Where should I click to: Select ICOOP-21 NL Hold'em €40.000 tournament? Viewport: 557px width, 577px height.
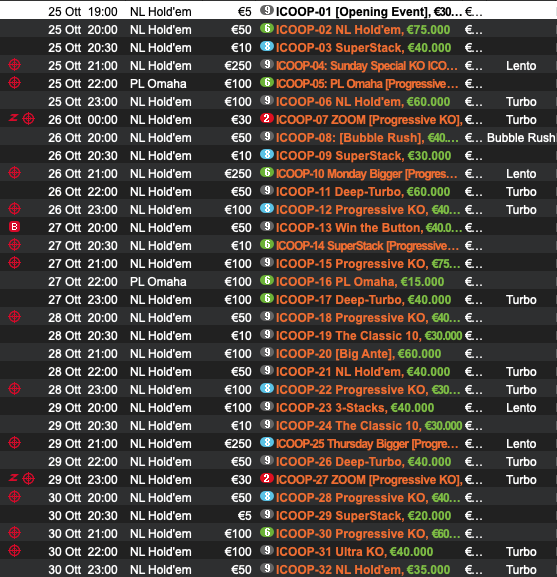pyautogui.click(x=363, y=372)
